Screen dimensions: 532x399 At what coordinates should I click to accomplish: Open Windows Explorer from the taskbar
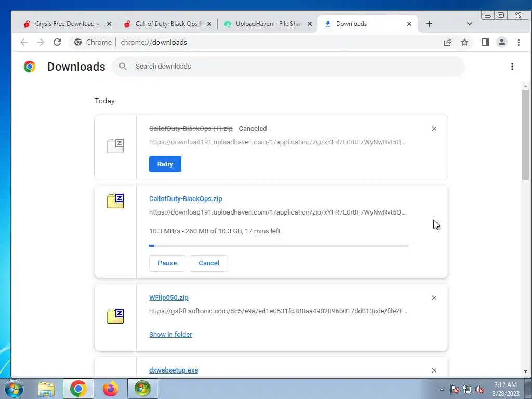(46, 389)
